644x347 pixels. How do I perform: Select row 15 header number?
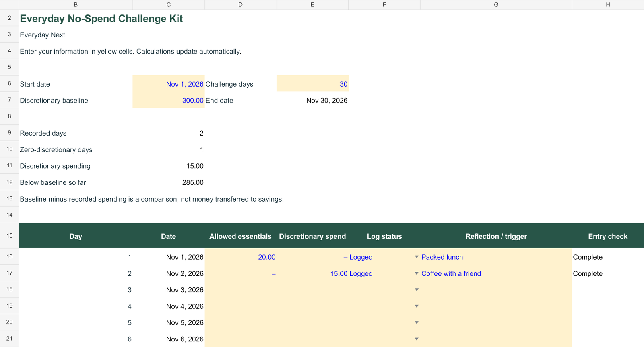tap(10, 235)
